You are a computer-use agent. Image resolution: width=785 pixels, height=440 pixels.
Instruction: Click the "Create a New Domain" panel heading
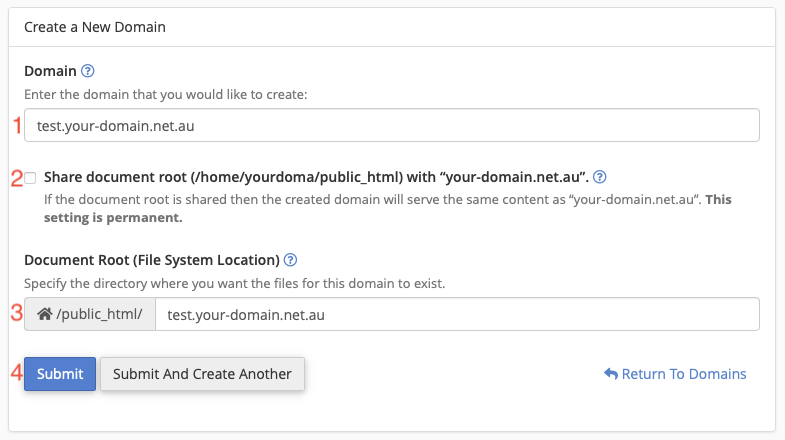[95, 27]
